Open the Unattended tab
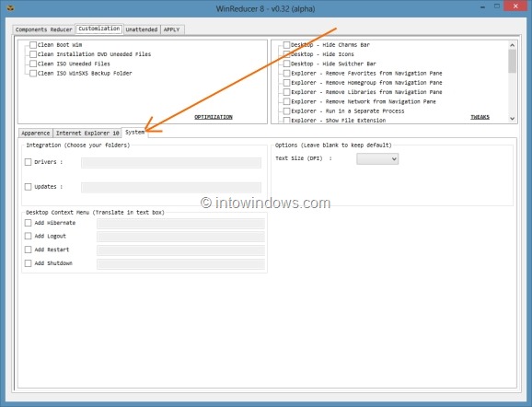The width and height of the screenshot is (532, 407). pos(142,29)
